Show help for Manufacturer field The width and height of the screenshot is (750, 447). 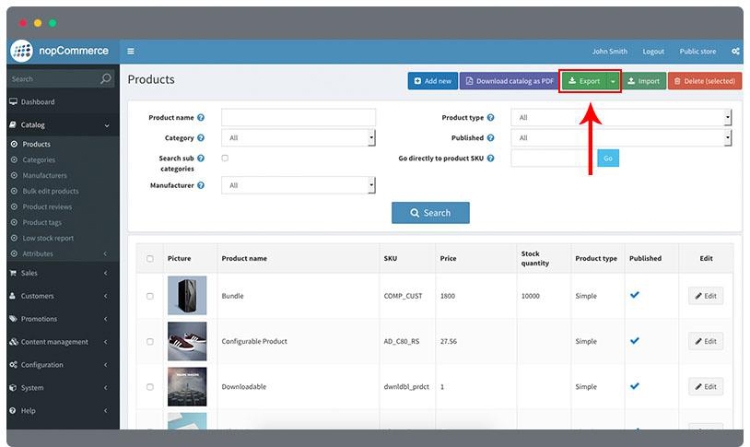201,185
